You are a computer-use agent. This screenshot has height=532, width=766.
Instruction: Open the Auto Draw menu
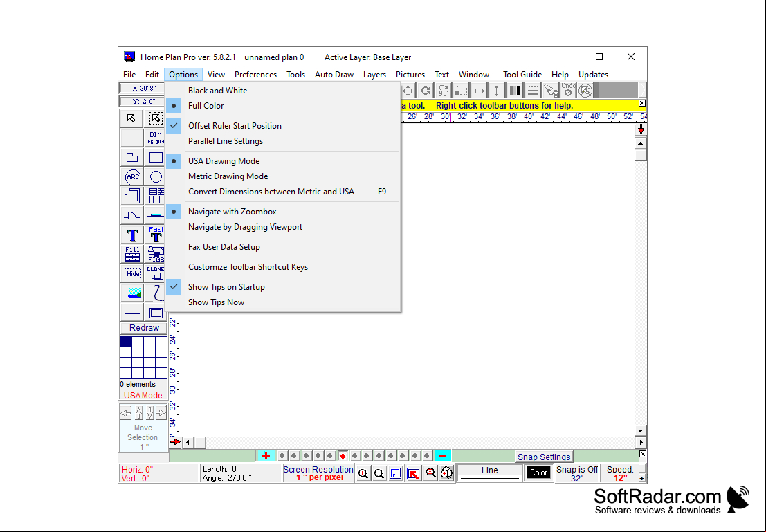tap(334, 75)
